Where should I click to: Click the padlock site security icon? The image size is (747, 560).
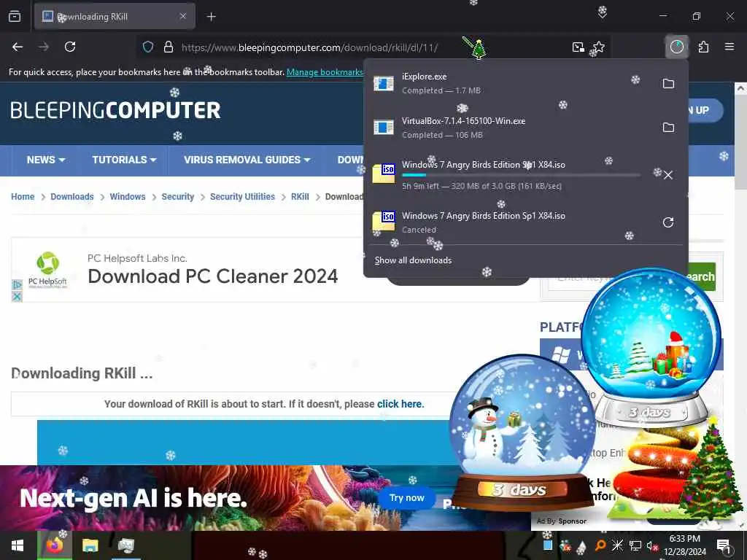[x=169, y=47]
